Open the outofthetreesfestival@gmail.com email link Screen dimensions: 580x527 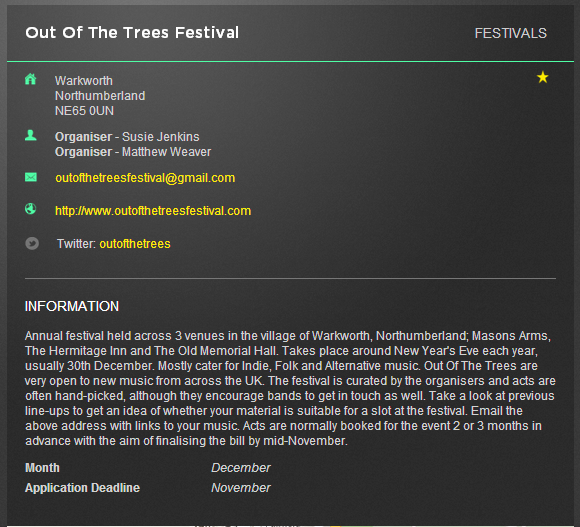145,178
